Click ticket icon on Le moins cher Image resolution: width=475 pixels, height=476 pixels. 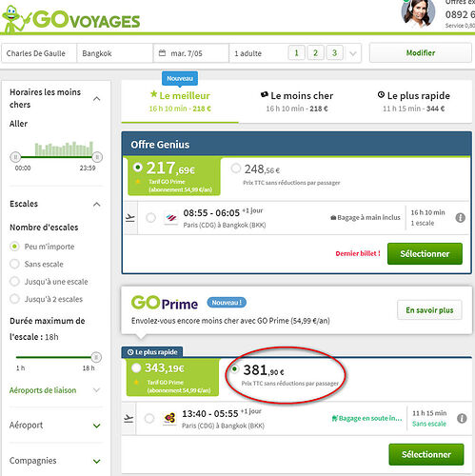coord(265,94)
